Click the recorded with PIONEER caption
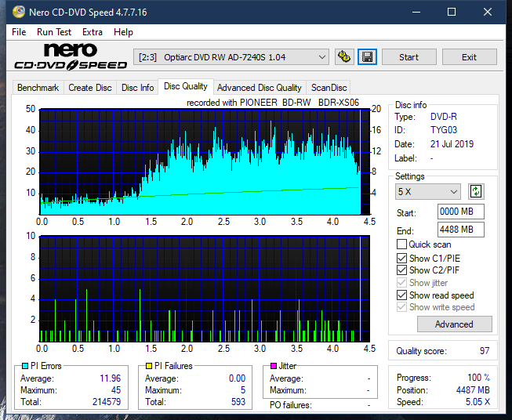 (273, 103)
